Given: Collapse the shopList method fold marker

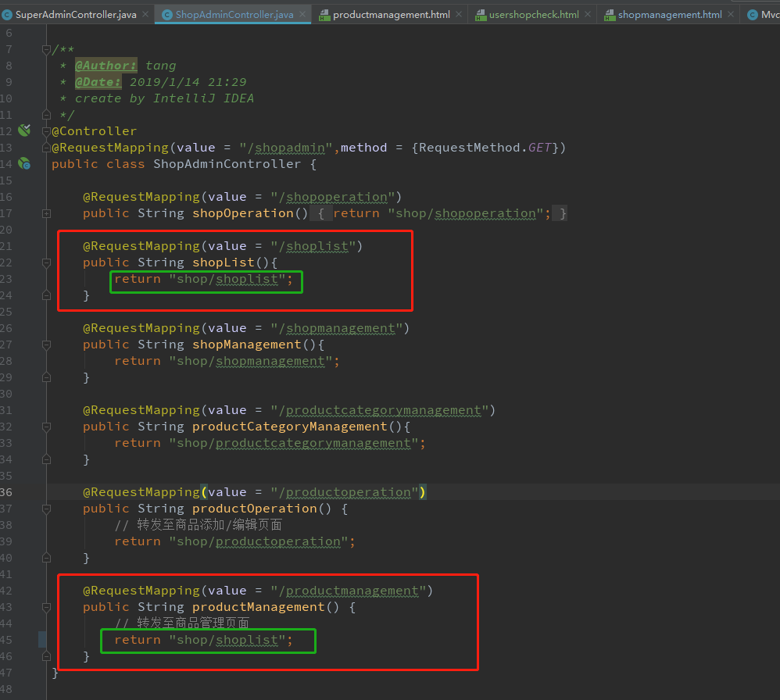Looking at the screenshot, I should [46, 262].
